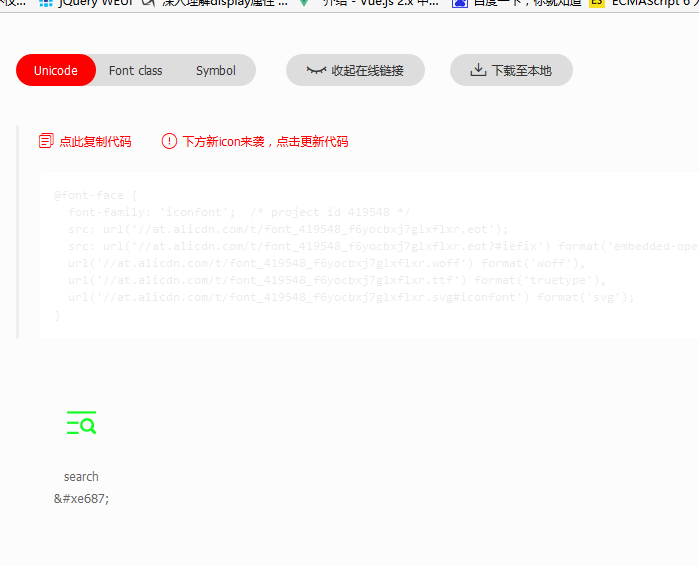This screenshot has width=699, height=566.
Task: Click the .woff URL code line
Action: tap(326, 263)
